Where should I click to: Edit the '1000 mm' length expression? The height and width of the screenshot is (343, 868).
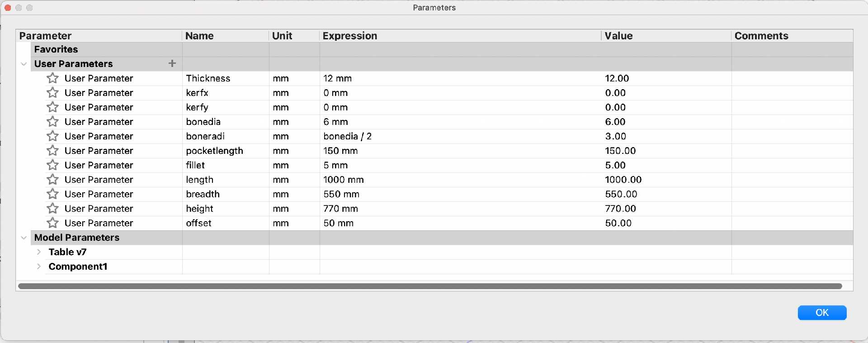pos(460,180)
